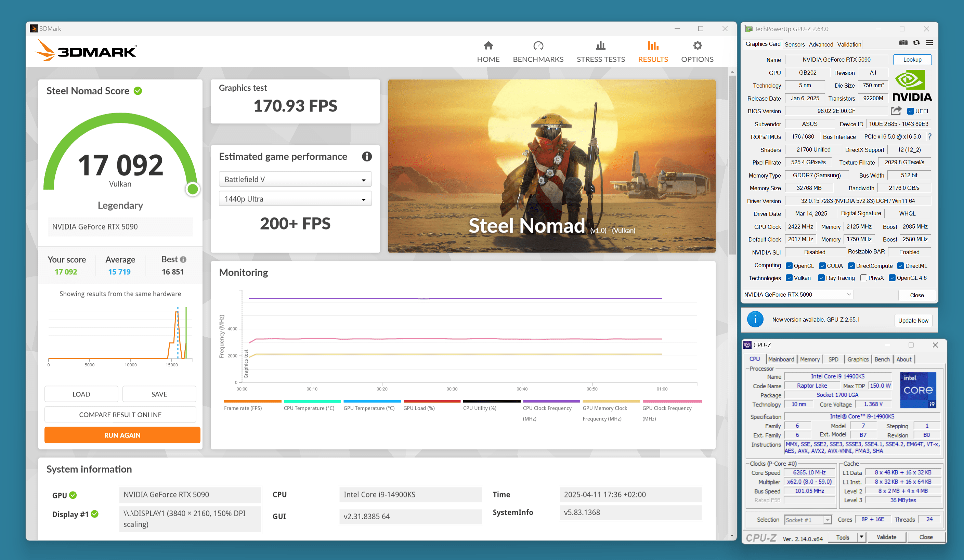Toggle the Vulkan checkbox
The image size is (964, 560).
789,278
